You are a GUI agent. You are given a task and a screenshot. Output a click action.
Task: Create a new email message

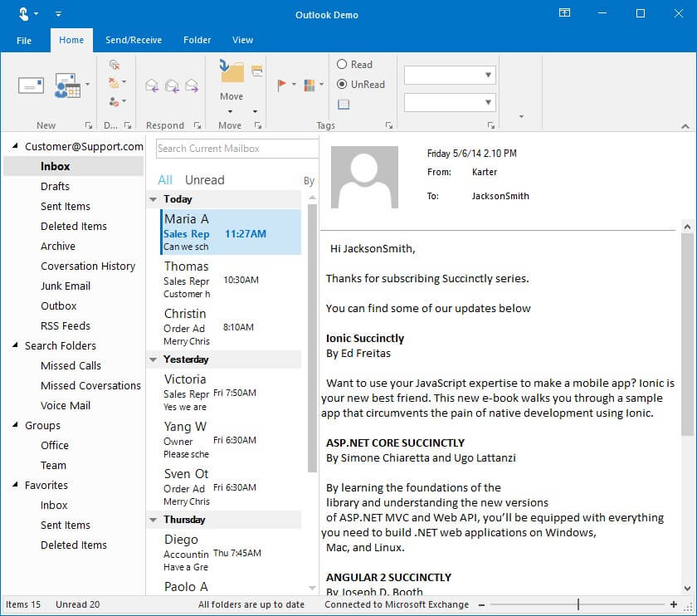31,83
